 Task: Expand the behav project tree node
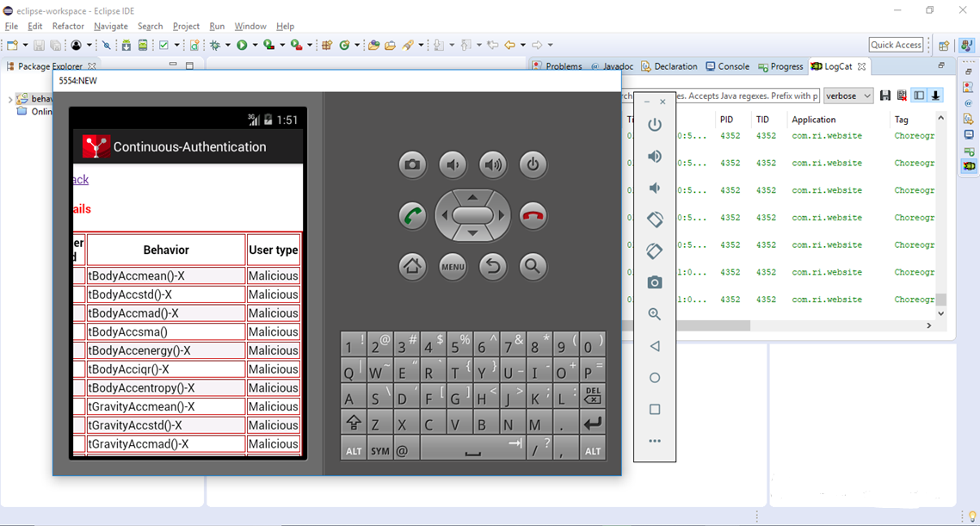pyautogui.click(x=10, y=99)
